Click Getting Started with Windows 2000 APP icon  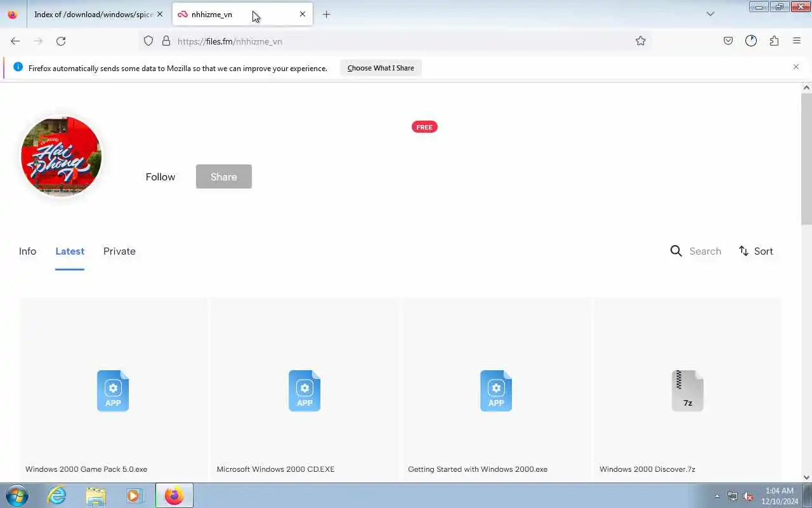click(x=496, y=391)
